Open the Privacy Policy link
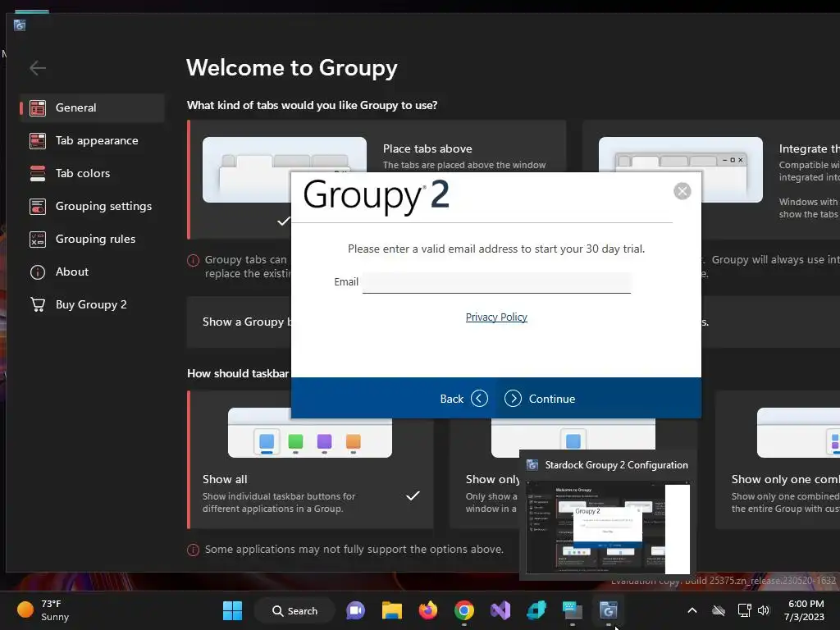The height and width of the screenshot is (630, 840). coord(496,317)
